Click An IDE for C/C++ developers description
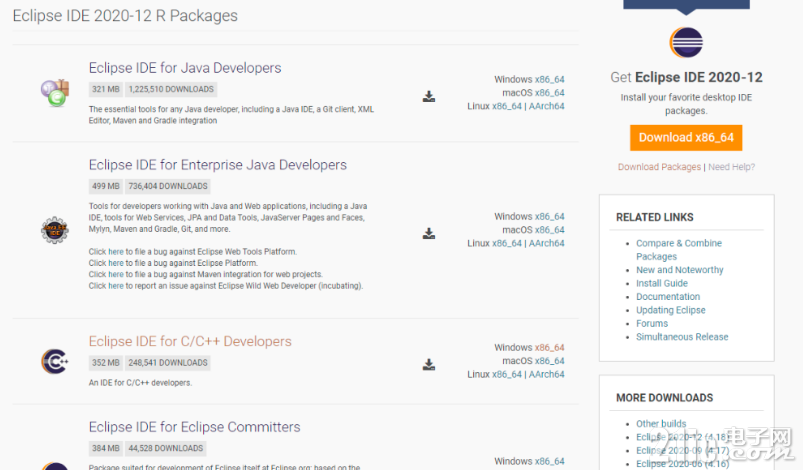 point(140,383)
